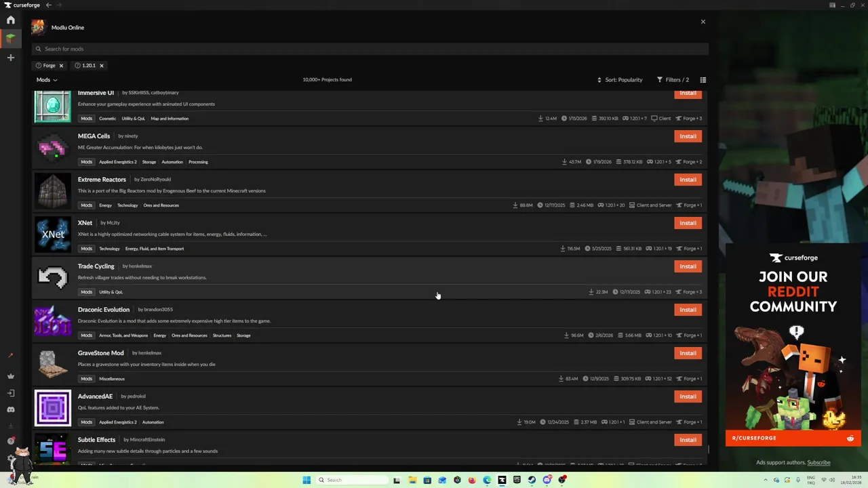Image resolution: width=868 pixels, height=488 pixels.
Task: Select Energy, Fluid, and Item Transport tag
Action: [155, 249]
